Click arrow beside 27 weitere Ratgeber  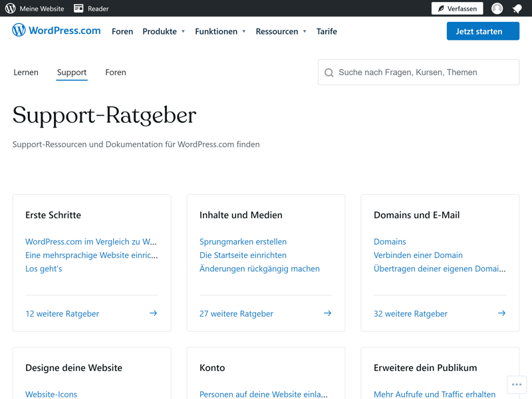pyautogui.click(x=327, y=313)
